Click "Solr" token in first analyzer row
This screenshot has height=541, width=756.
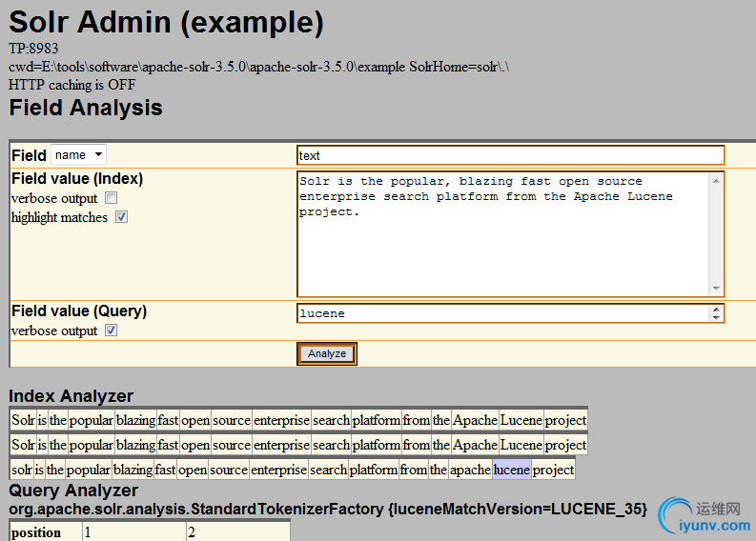coord(23,420)
